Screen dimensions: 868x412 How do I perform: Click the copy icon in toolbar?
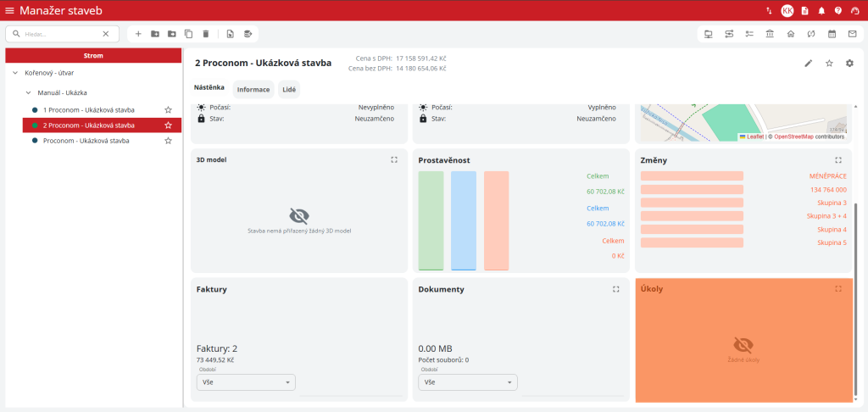[188, 34]
